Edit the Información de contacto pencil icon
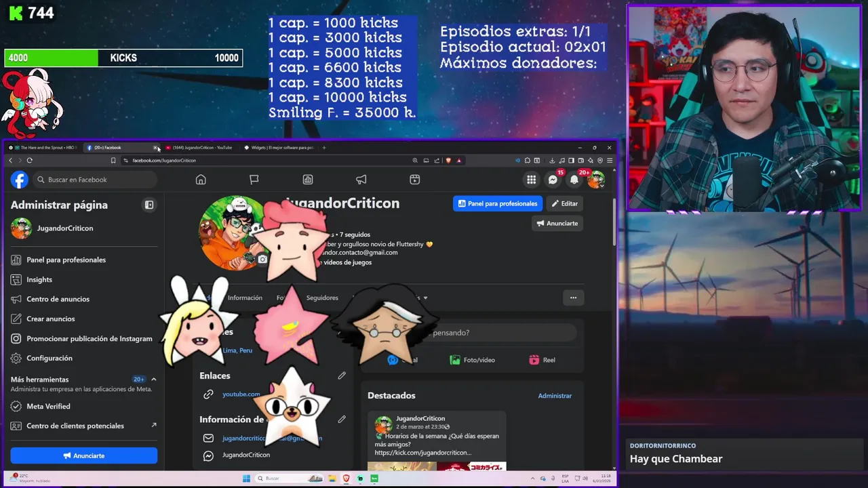The width and height of the screenshot is (868, 488). point(342,420)
